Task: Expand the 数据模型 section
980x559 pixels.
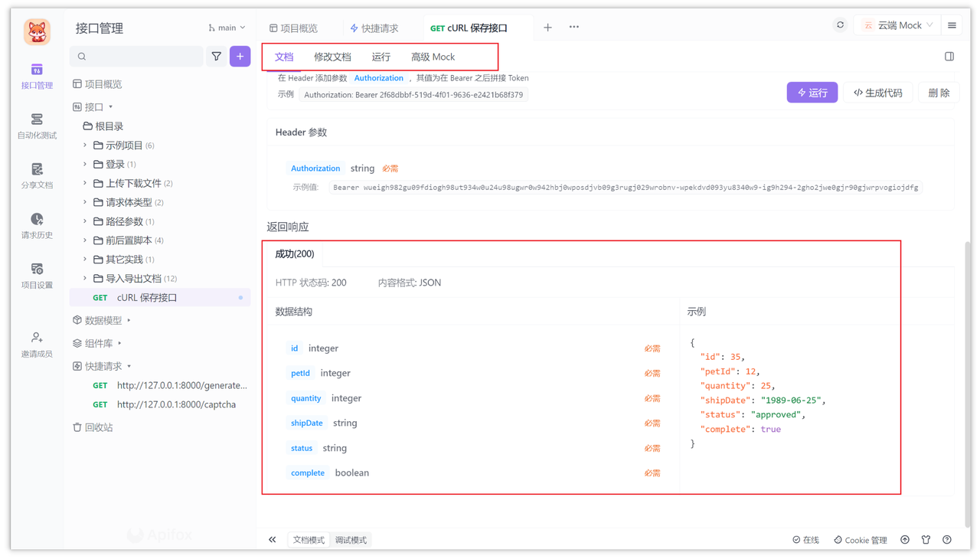Action: pos(129,320)
